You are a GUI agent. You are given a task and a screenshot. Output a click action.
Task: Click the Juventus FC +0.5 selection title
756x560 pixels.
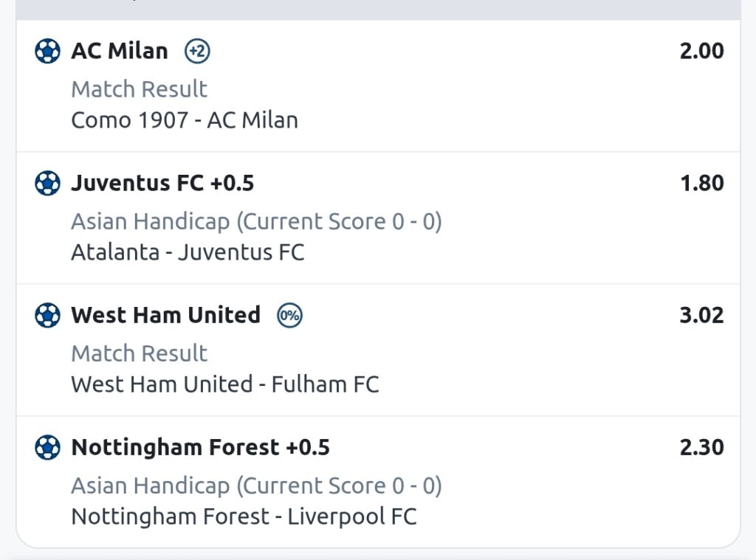pos(162,183)
